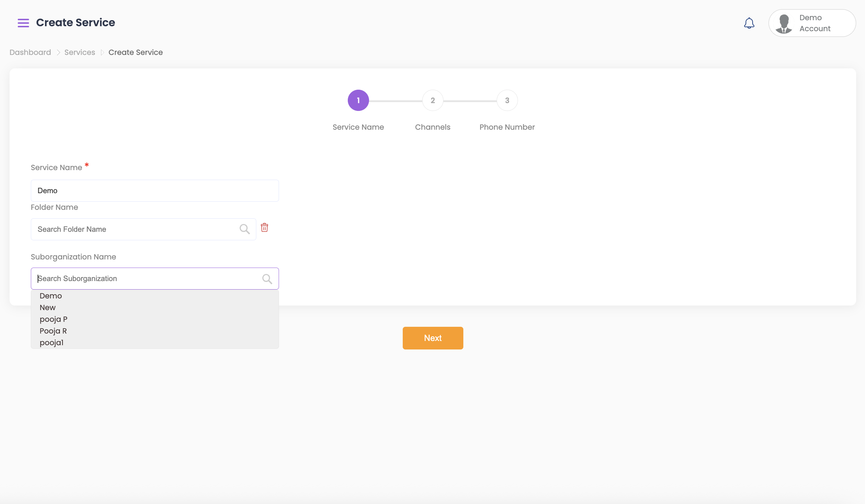
Task: Click the Folder Name search magnifier
Action: pos(245,229)
